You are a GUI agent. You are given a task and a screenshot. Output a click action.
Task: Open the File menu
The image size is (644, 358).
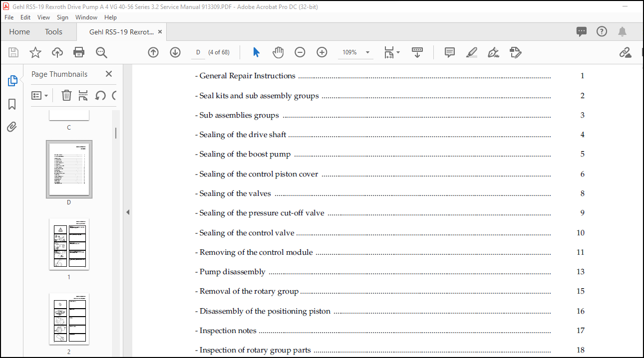click(9, 17)
